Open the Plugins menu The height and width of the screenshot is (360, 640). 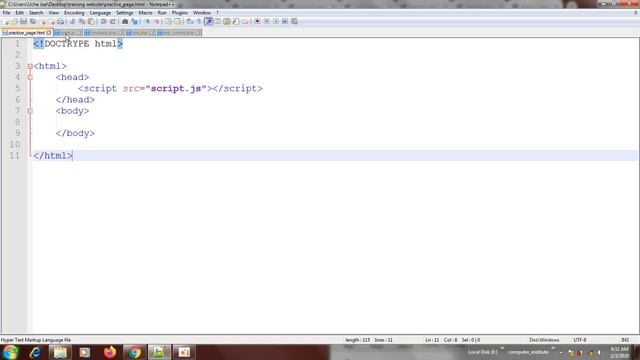pos(180,13)
